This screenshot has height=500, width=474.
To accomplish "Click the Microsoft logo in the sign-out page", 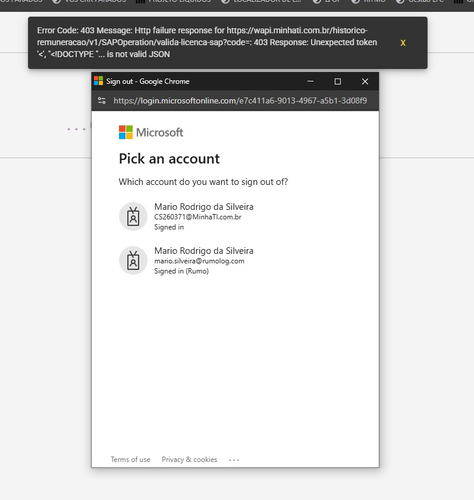I will tap(151, 132).
